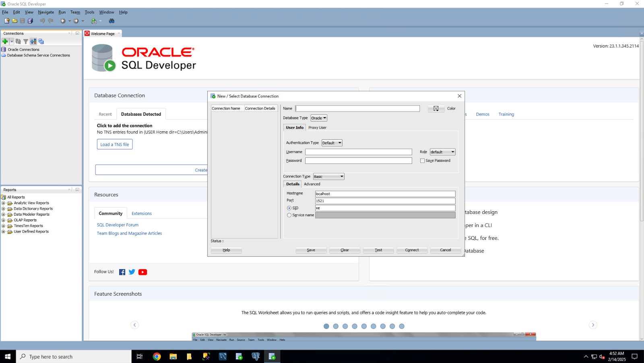Click the Save All toolbar icon

coord(30,21)
